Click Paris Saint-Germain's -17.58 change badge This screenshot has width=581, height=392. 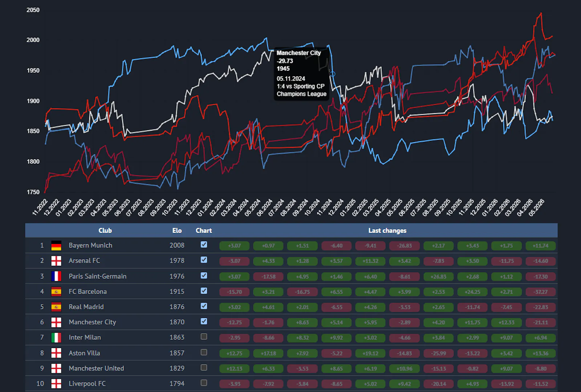point(268,277)
